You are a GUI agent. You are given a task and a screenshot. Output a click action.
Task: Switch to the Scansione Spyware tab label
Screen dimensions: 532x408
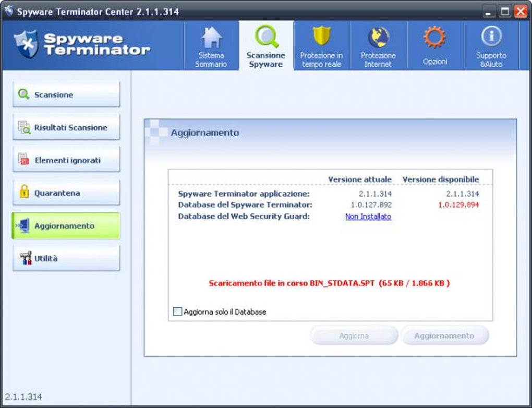(x=266, y=59)
